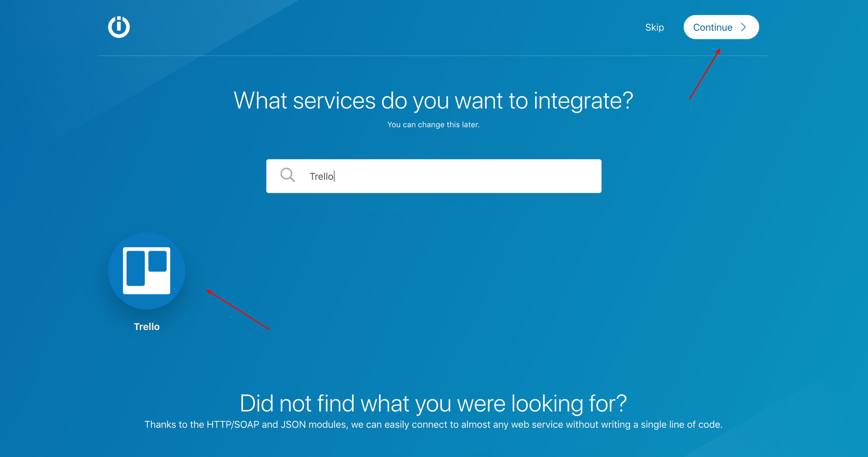
Task: Click the search magnifier icon
Action: click(287, 175)
